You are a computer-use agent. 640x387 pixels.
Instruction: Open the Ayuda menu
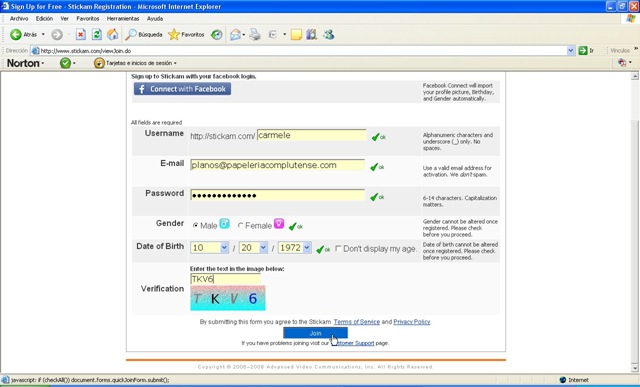(155, 18)
